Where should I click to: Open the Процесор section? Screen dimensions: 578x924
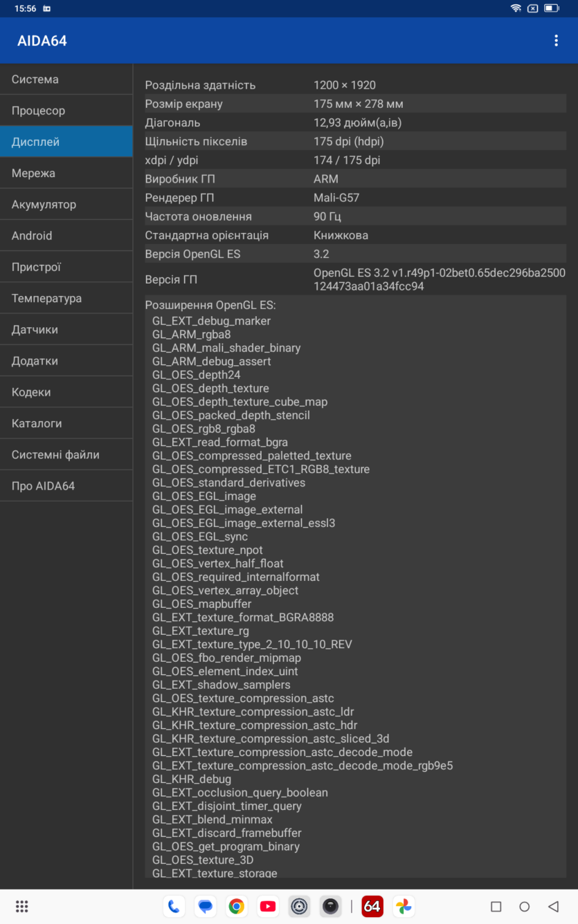(x=66, y=111)
